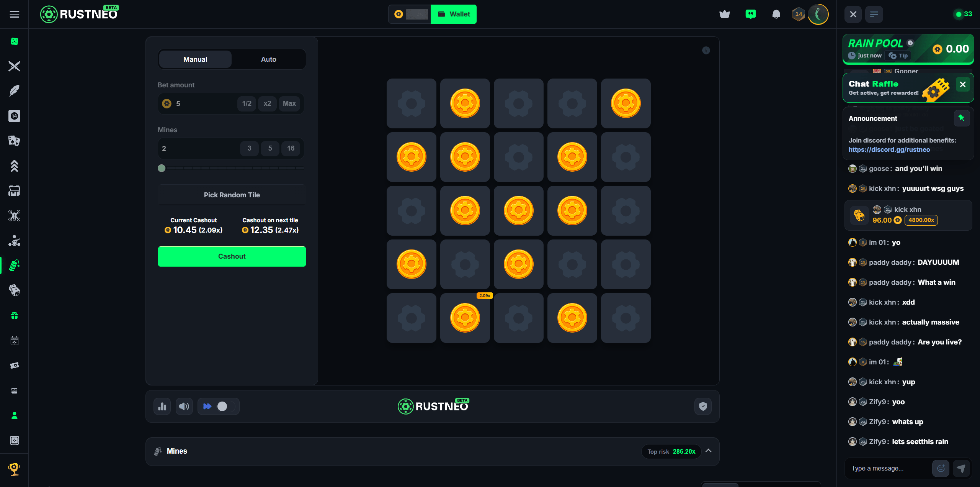Open the emoji picker in chat
This screenshot has width=980, height=487.
tap(941, 468)
